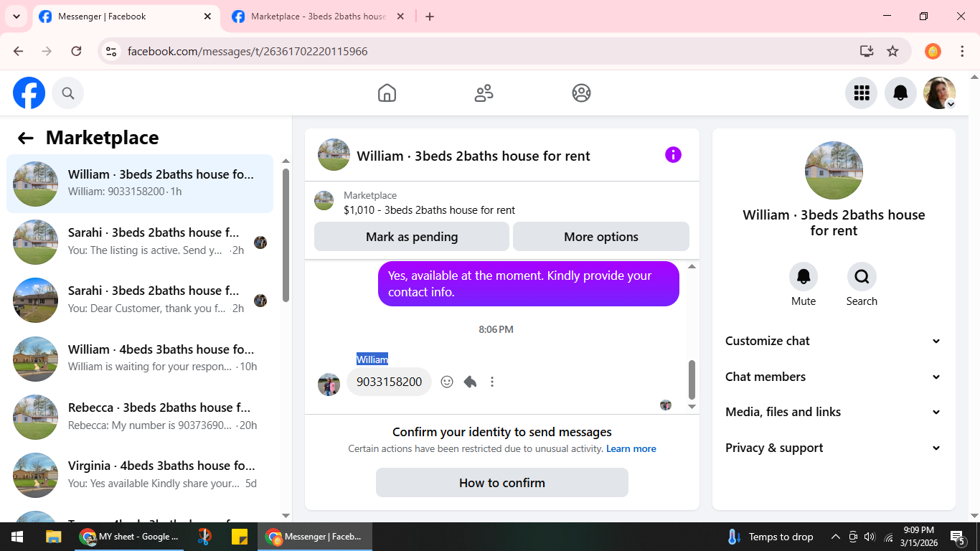Click the 9:09 PM taskbar clock

pyautogui.click(x=918, y=537)
